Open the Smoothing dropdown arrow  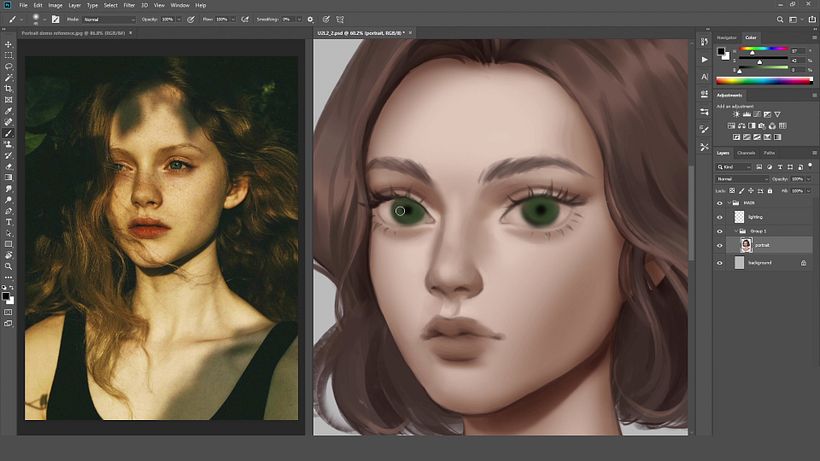299,19
